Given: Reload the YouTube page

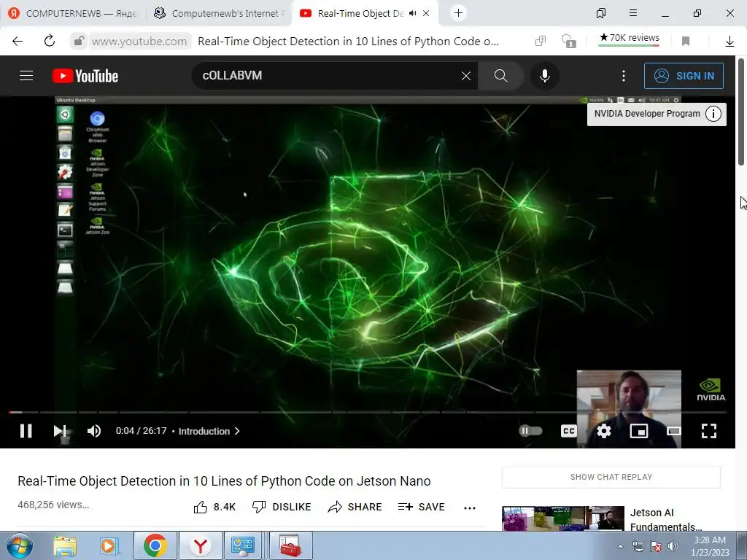Looking at the screenshot, I should [x=50, y=42].
